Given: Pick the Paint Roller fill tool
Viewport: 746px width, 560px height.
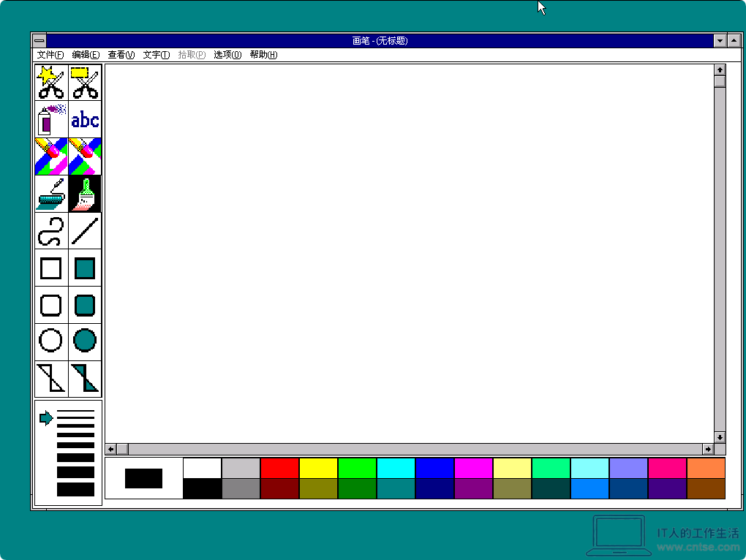Looking at the screenshot, I should tap(51, 194).
